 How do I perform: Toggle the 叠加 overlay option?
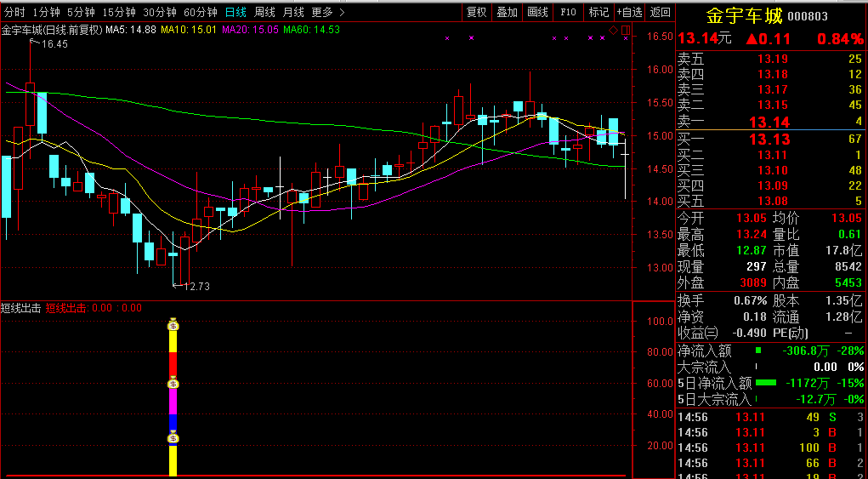(507, 12)
